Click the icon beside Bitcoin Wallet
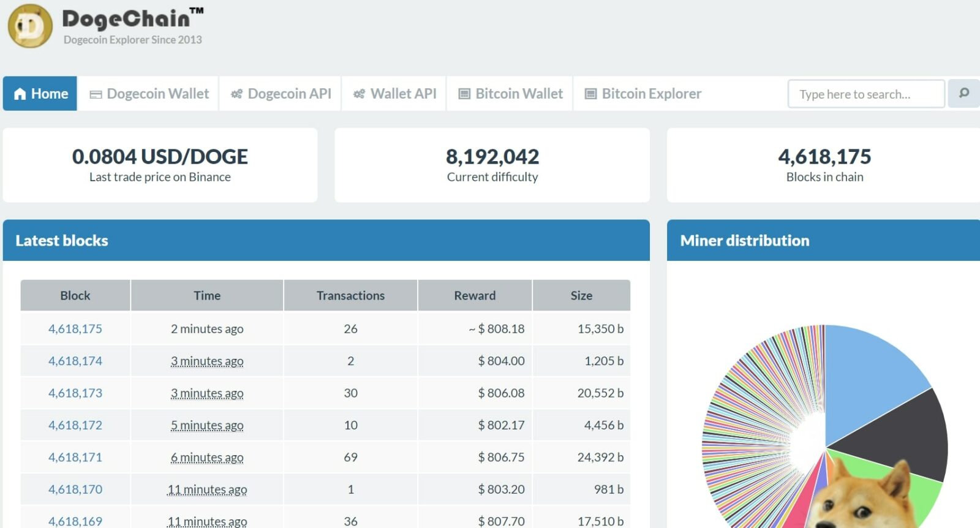 464,94
